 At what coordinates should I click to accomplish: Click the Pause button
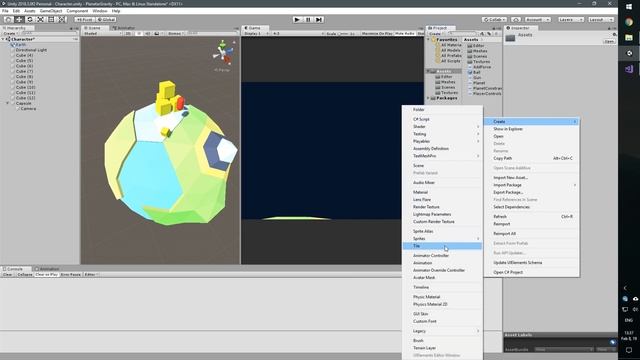click(308, 20)
